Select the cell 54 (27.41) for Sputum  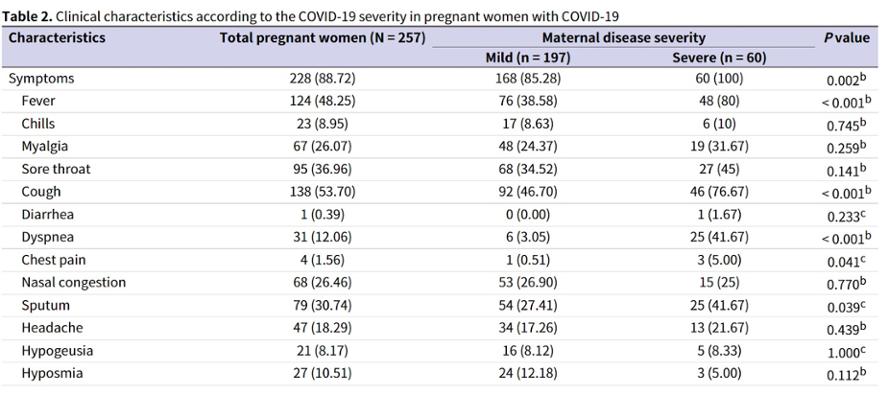coord(528,305)
